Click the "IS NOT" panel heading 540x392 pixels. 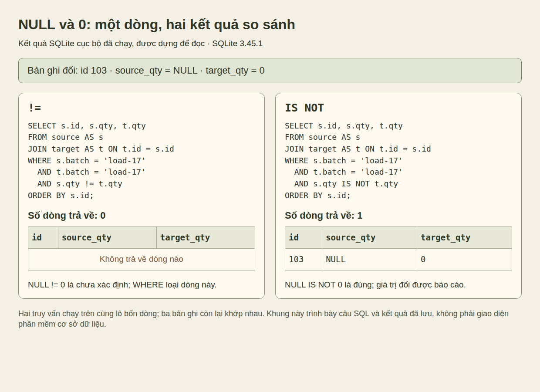coord(304,108)
